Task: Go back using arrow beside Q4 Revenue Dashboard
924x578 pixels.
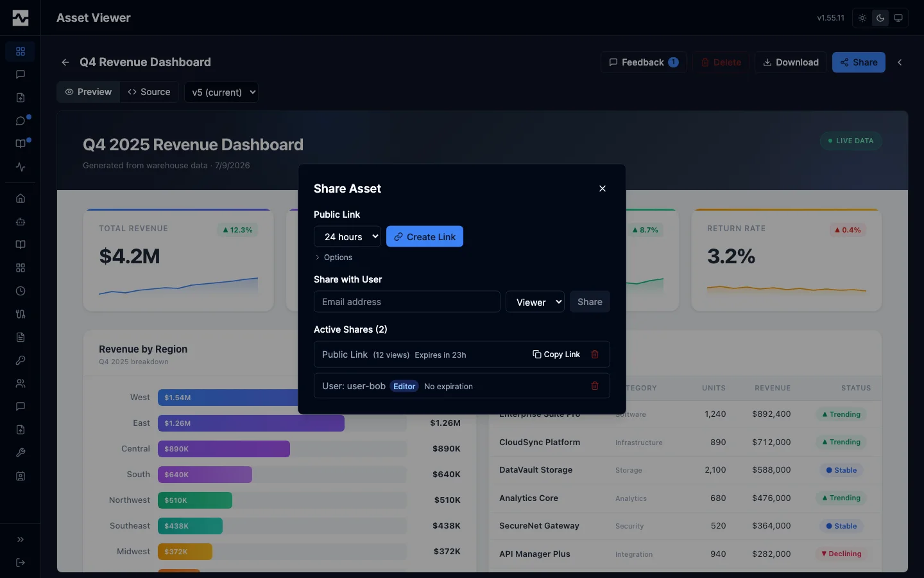Action: point(65,62)
